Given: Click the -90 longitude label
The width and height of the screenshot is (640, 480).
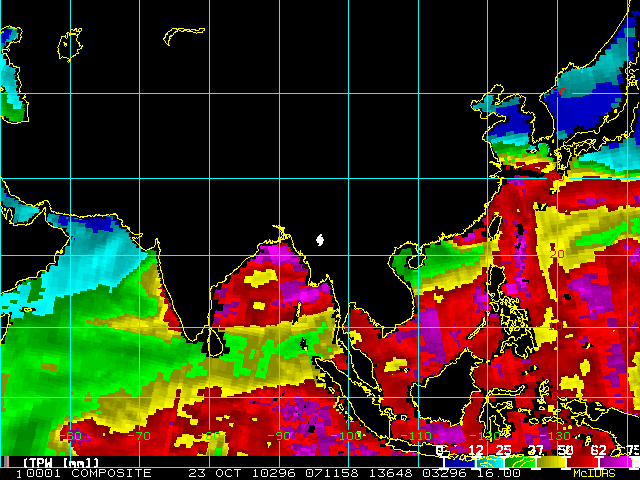Looking at the screenshot, I should [x=279, y=436].
